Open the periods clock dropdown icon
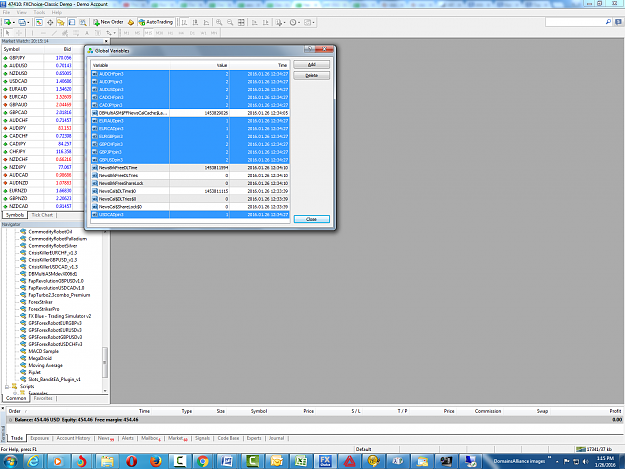 295,22
